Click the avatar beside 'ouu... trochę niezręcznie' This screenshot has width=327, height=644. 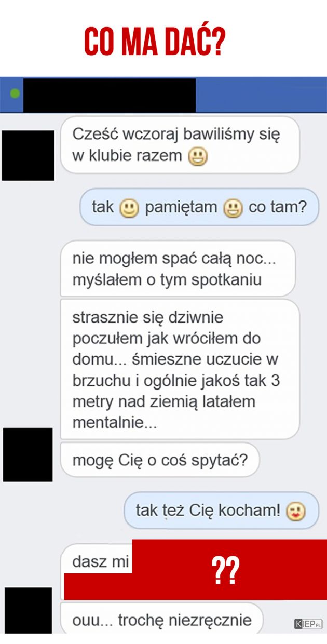tap(28, 610)
